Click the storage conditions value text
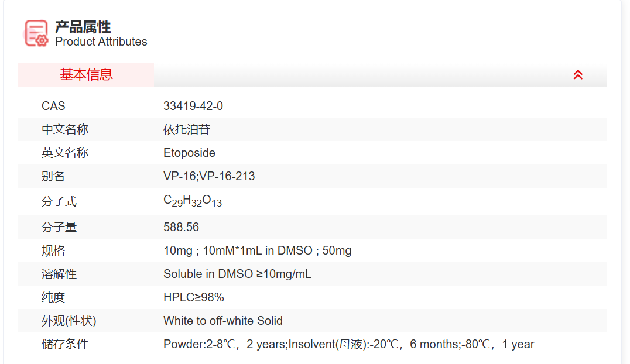The image size is (630, 364). coord(348,344)
